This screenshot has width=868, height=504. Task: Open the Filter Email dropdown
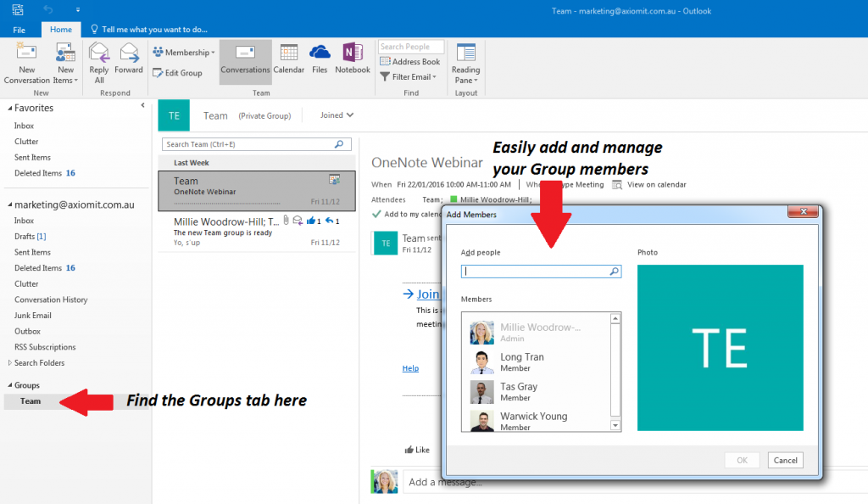tap(409, 76)
